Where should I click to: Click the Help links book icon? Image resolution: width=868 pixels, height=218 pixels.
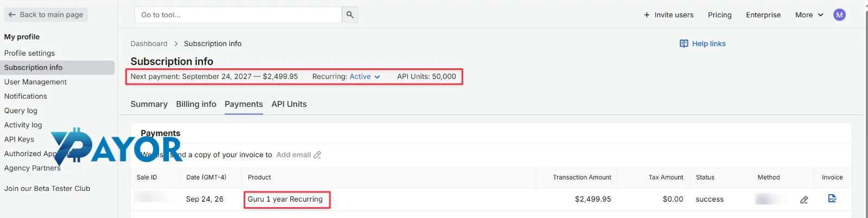[x=684, y=43]
